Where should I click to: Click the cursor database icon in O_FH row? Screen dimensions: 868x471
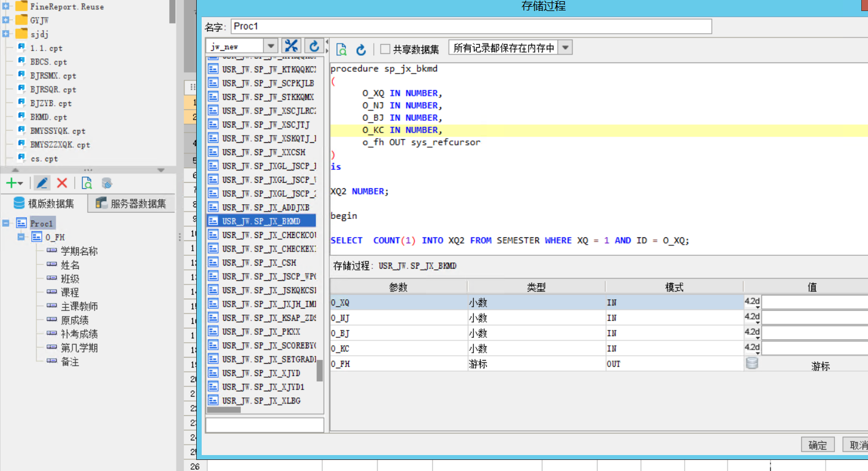tap(752, 363)
